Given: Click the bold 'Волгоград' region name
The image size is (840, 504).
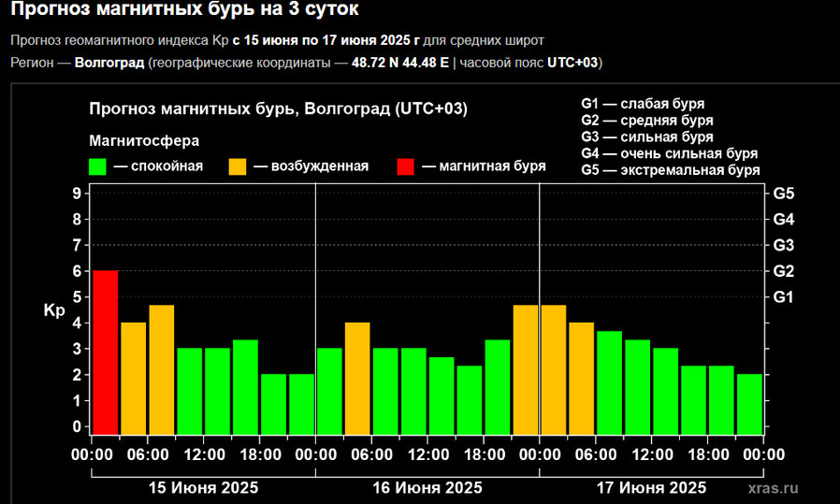Looking at the screenshot, I should 109,63.
